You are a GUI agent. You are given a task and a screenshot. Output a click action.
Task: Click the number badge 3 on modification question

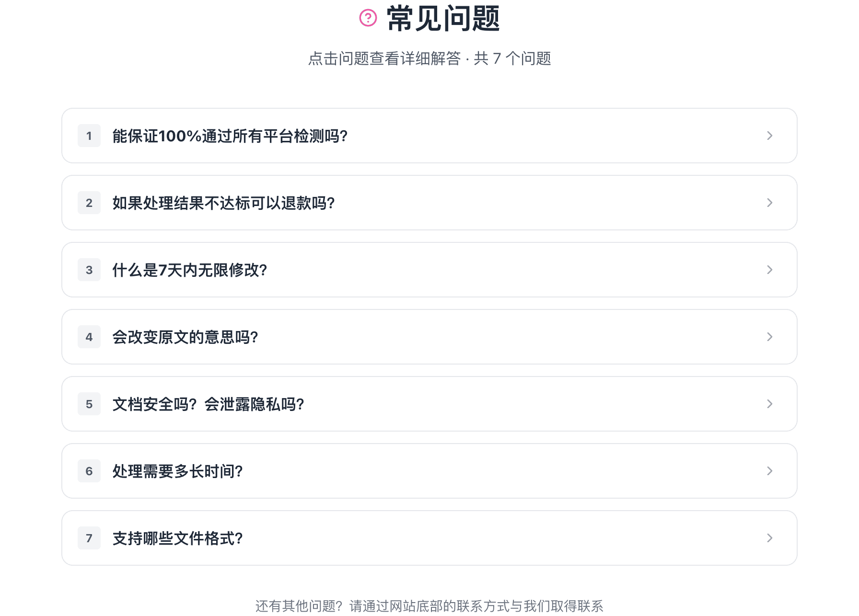[x=89, y=270]
